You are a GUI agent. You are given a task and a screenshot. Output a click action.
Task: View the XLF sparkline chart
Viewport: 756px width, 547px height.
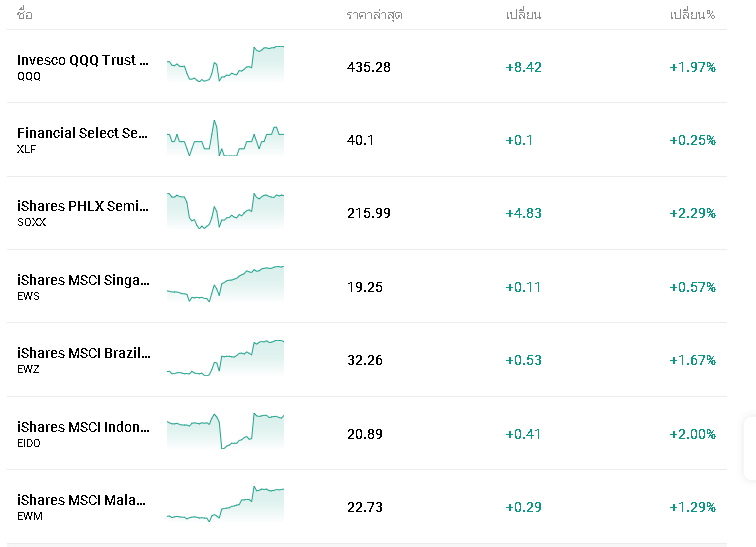point(225,138)
